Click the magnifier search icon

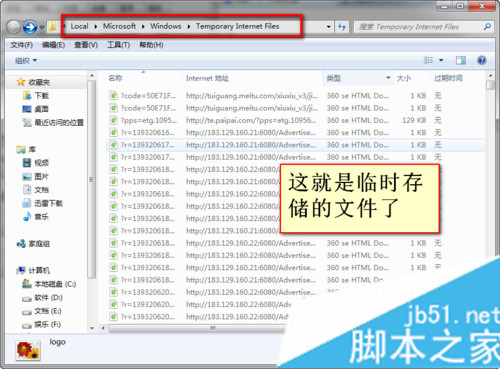[487, 26]
